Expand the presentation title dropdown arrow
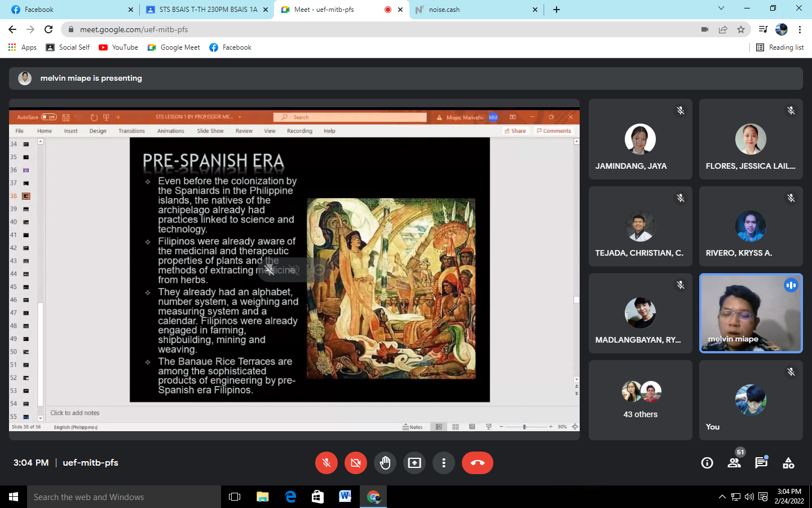The width and height of the screenshot is (812, 508). click(240, 117)
